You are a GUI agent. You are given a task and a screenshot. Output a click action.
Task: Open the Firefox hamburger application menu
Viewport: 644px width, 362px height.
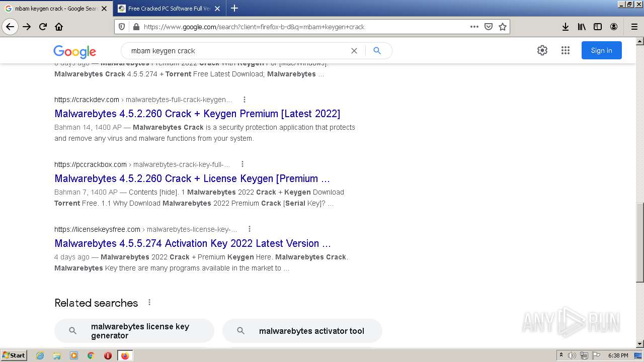pyautogui.click(x=634, y=27)
